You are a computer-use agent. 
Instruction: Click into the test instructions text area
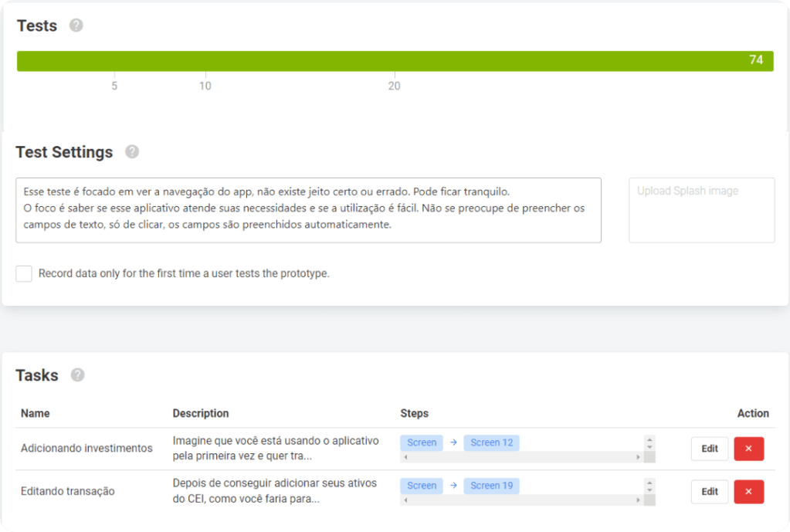(308, 210)
